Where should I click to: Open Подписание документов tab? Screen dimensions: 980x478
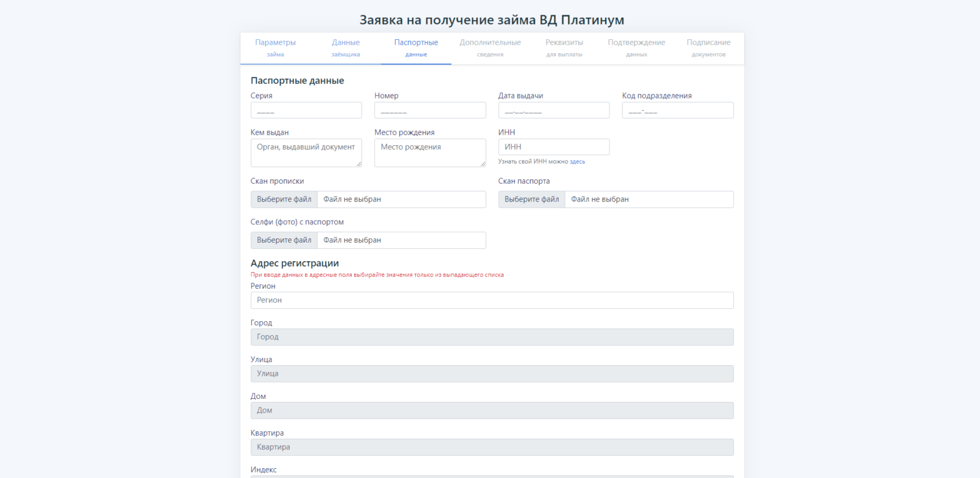click(709, 48)
